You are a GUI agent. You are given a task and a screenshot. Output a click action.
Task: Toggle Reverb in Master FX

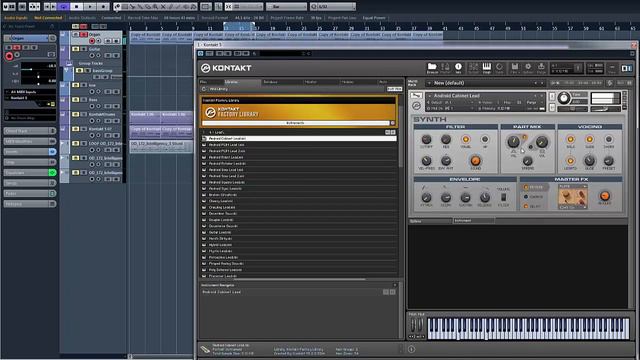pyautogui.click(x=526, y=187)
